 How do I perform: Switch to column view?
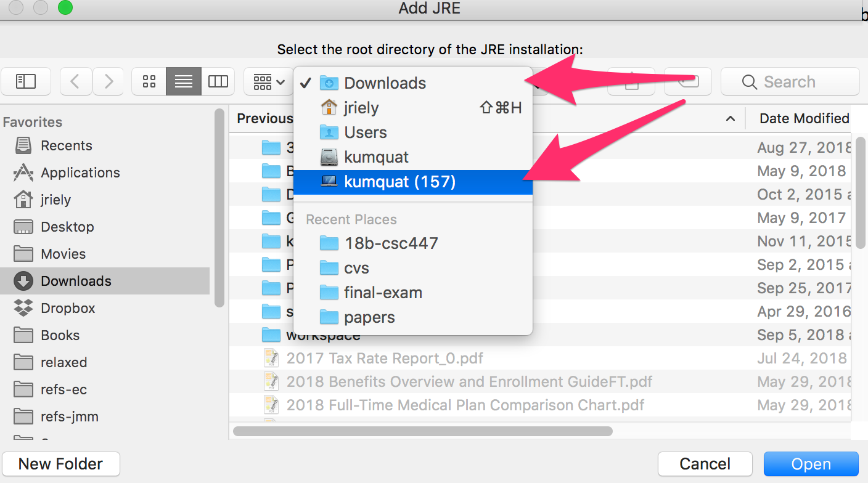pyautogui.click(x=218, y=81)
